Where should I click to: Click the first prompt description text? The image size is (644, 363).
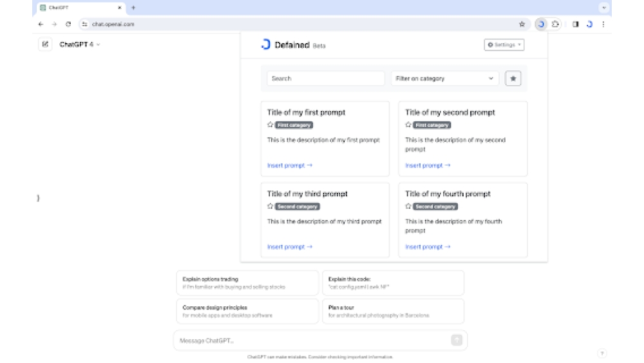click(323, 140)
